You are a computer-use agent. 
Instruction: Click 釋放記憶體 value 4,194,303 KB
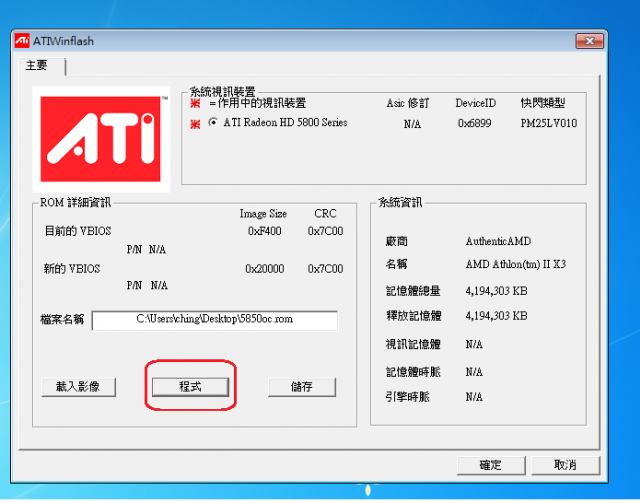[496, 316]
